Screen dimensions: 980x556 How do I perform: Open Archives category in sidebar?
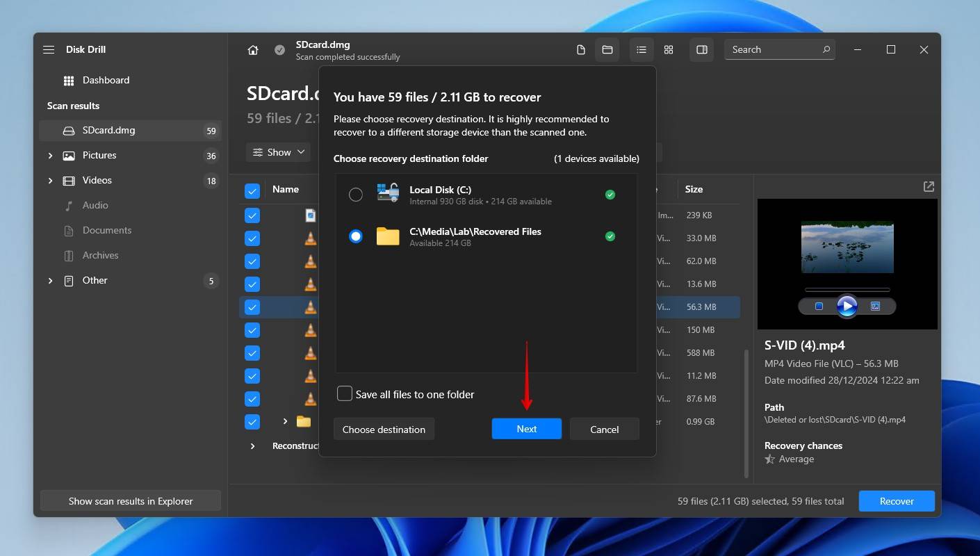click(x=131, y=256)
